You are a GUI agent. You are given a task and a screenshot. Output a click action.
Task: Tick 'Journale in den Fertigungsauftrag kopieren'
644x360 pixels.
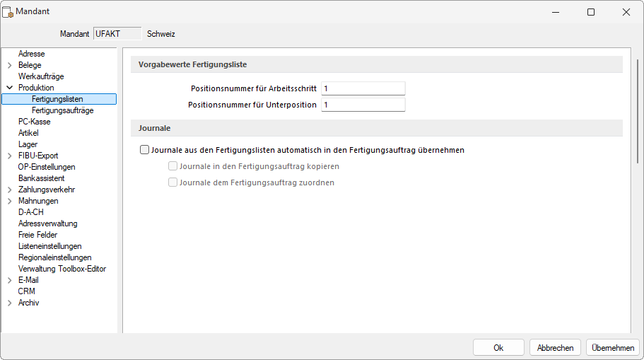(x=172, y=166)
